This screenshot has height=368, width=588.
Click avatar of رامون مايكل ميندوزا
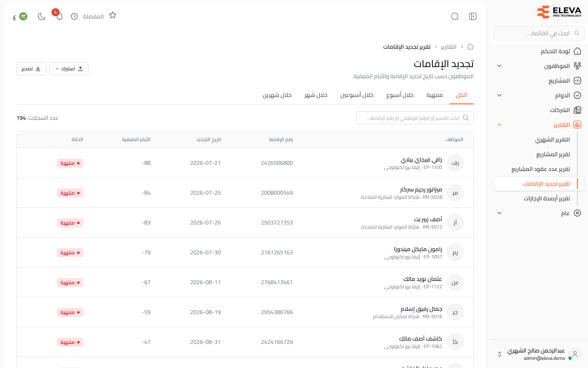(x=455, y=252)
